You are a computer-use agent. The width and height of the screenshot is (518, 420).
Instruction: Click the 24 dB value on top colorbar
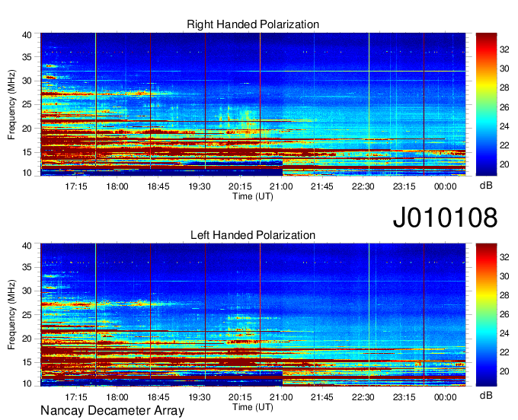point(504,126)
